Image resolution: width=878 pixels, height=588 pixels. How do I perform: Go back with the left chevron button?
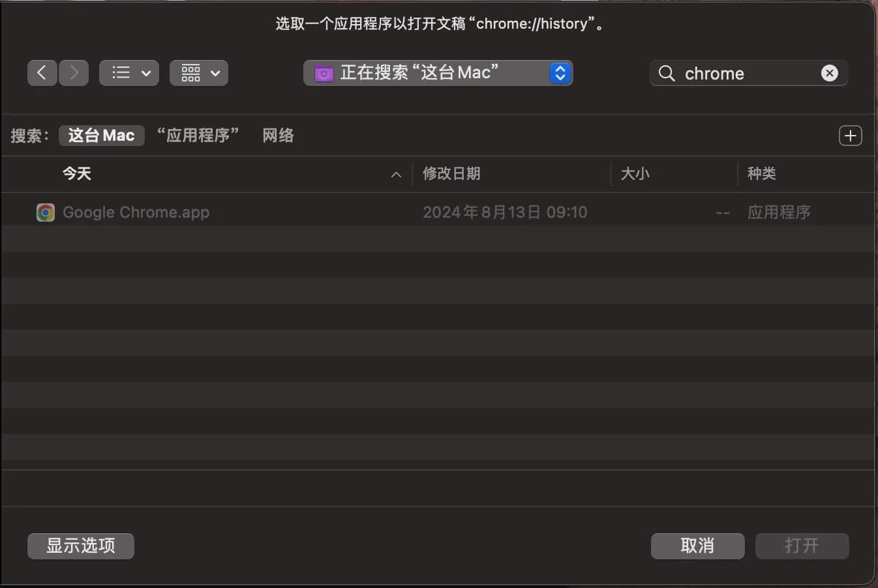pos(42,73)
